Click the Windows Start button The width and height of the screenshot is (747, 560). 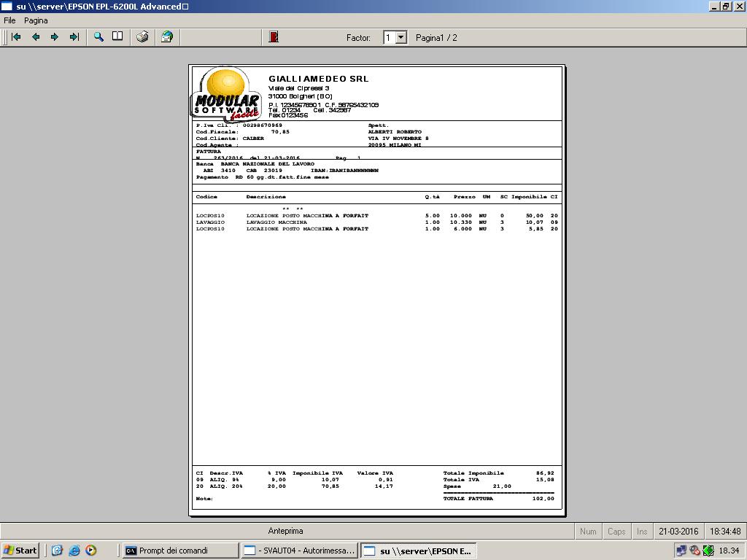[x=20, y=551]
